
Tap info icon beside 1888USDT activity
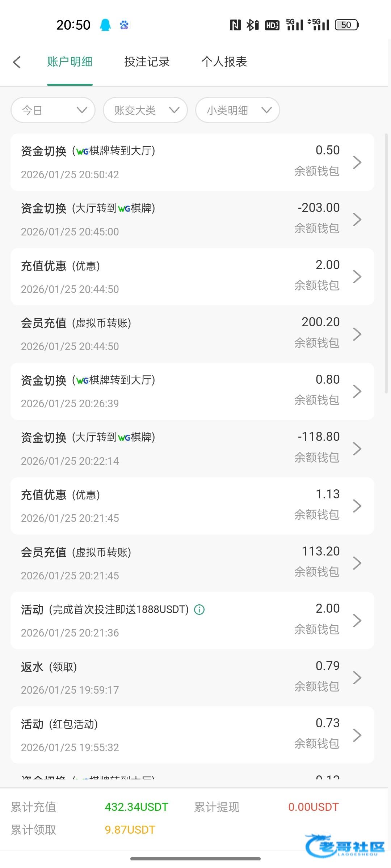click(x=199, y=610)
